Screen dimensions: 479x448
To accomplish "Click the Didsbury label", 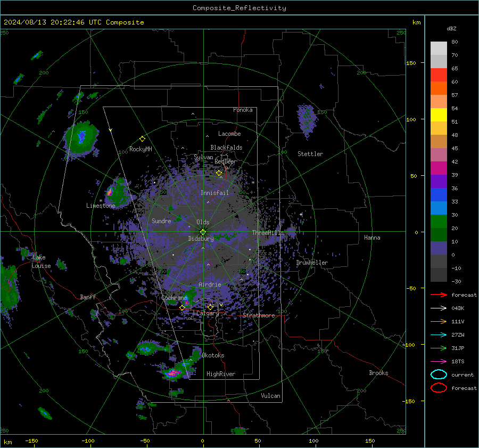I will (201, 239).
